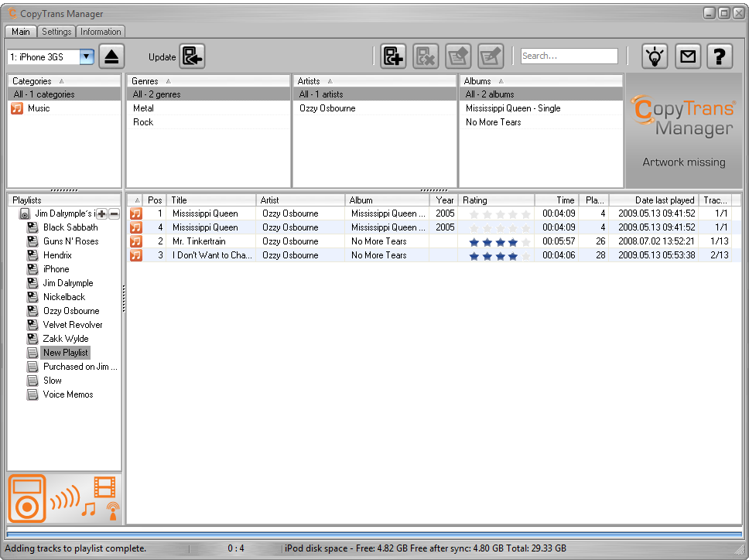Image resolution: width=749 pixels, height=560 pixels.
Task: Sort tracks by Pos column header
Action: pyautogui.click(x=154, y=200)
